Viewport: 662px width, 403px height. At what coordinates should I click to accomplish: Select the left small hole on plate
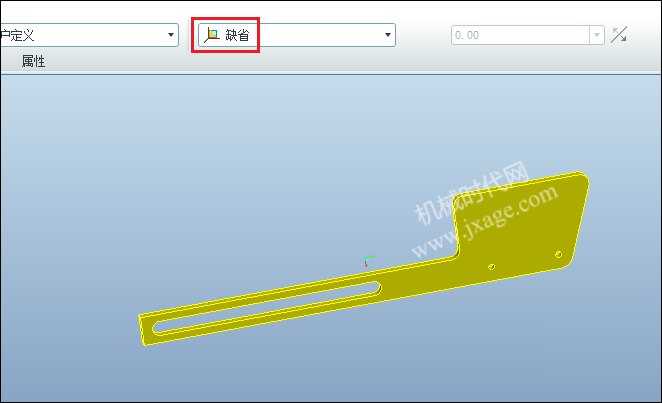(x=491, y=267)
